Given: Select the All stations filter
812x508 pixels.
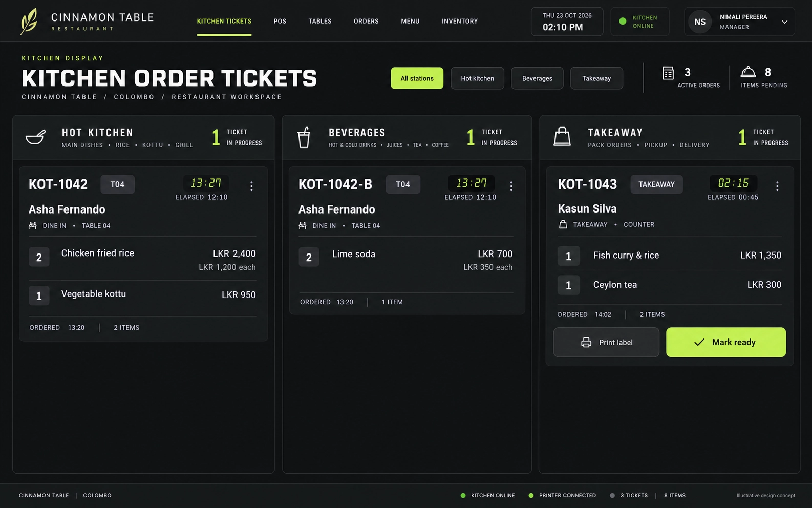Looking at the screenshot, I should pyautogui.click(x=417, y=78).
